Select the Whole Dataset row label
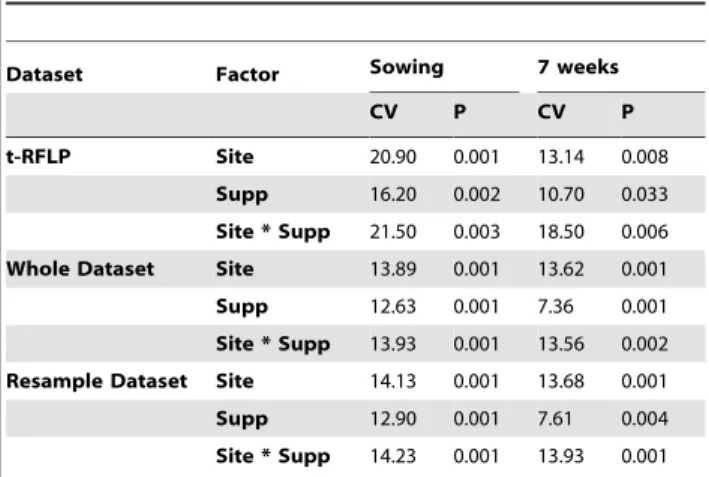The image size is (709, 477). [x=80, y=269]
